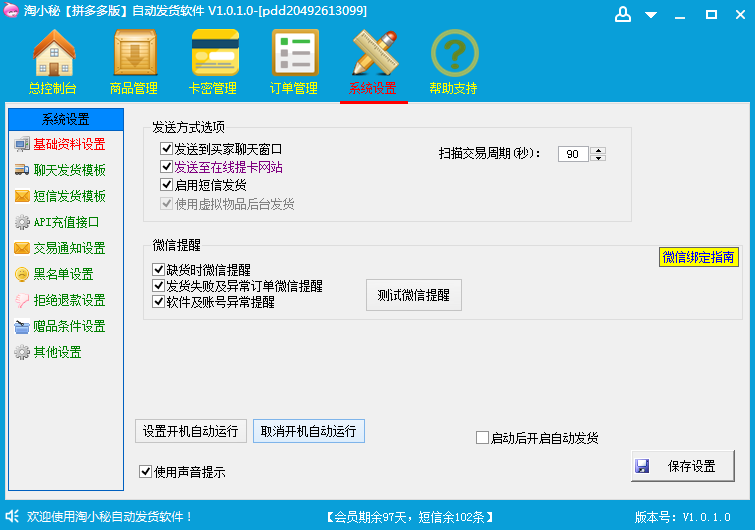755x530 pixels.
Task: Toggle 发送至在线提卡网站 checkbox
Action: tap(166, 167)
